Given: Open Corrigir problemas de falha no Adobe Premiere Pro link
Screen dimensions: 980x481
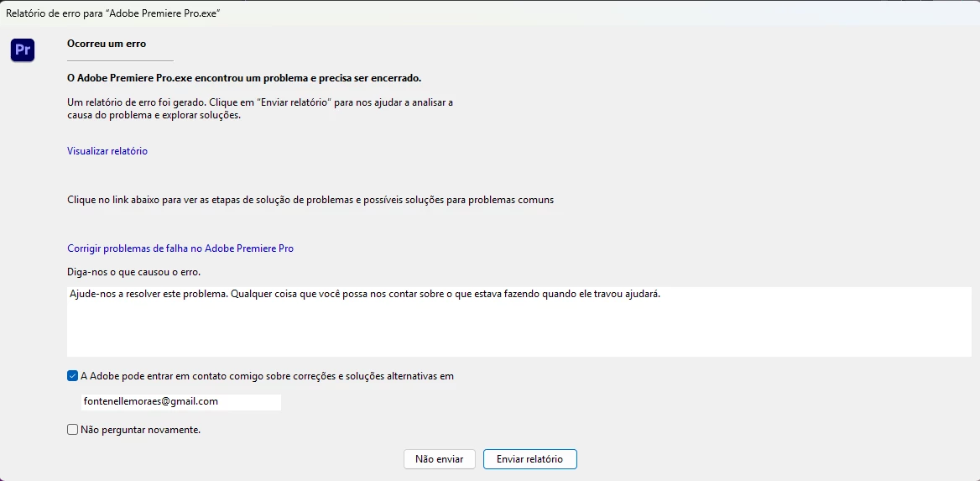Looking at the screenshot, I should click(180, 248).
